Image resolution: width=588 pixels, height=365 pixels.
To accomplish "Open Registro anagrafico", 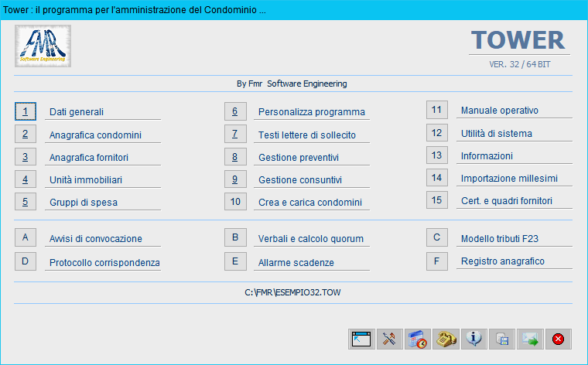I will [503, 261].
